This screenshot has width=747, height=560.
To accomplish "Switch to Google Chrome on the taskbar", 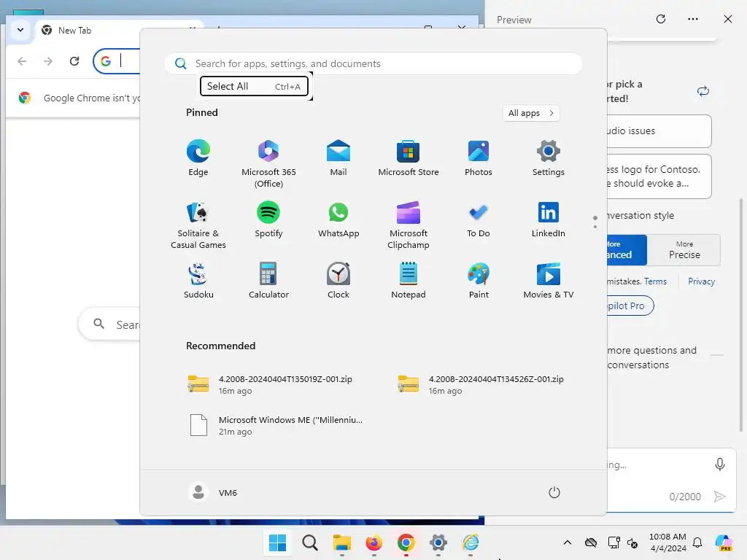I will click(406, 542).
